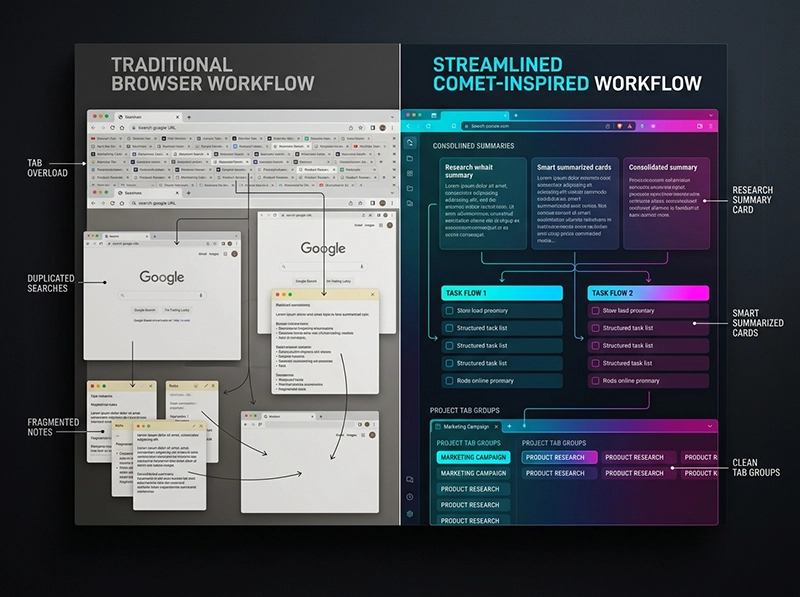Open history clock icon in Comet sidebar
This screenshot has width=800, height=597.
410,496
